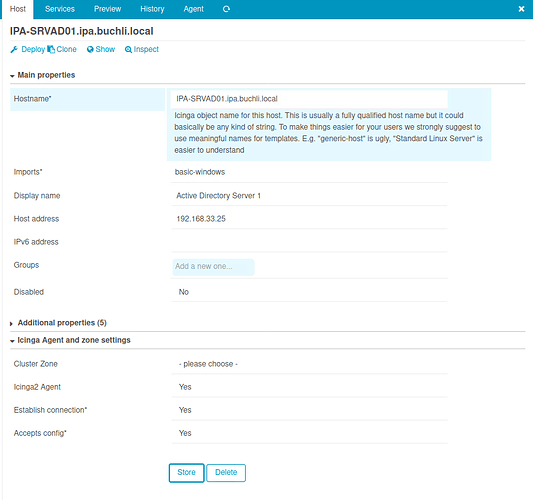
Task: Switch to the Agent tab
Action: [x=193, y=9]
